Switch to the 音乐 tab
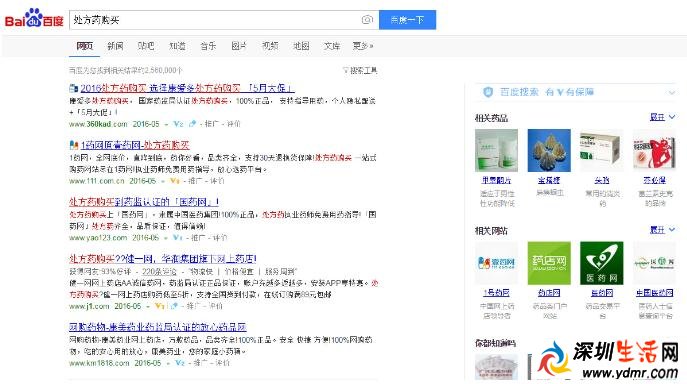The height and width of the screenshot is (384, 687). [208, 46]
